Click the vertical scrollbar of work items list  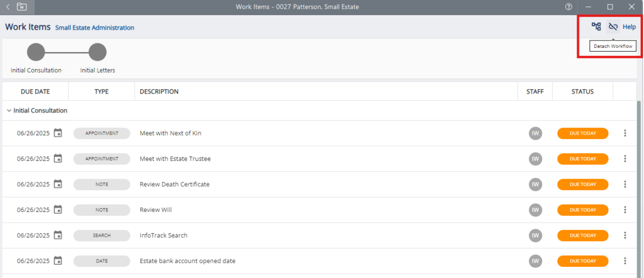point(639,187)
